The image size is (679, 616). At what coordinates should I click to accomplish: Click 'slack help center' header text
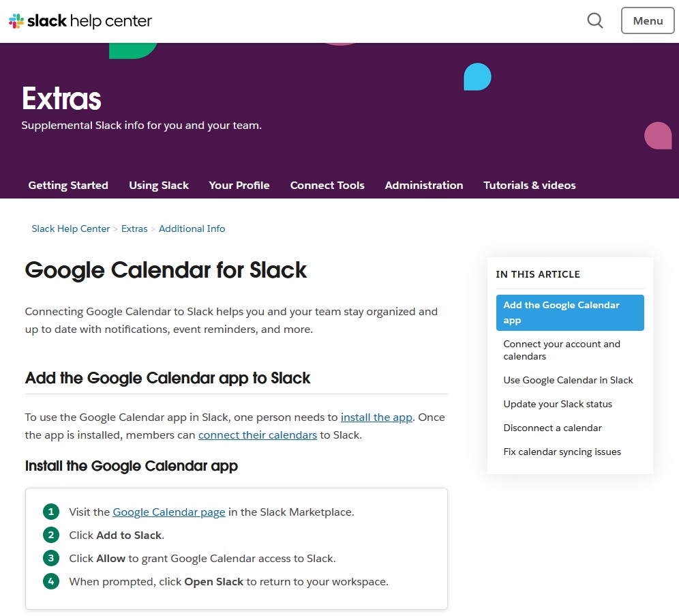(89, 20)
